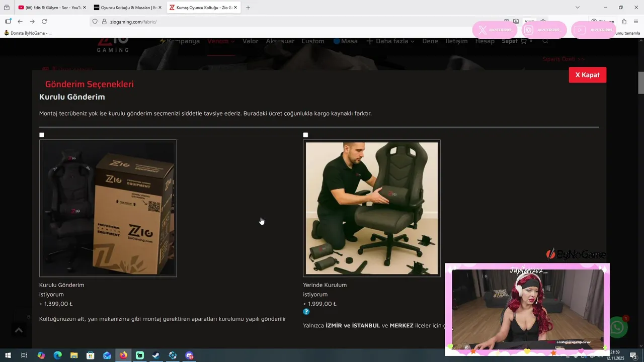This screenshot has height=362, width=644.
Task: Click the page vertical scrollbar thumb
Action: tap(641, 83)
